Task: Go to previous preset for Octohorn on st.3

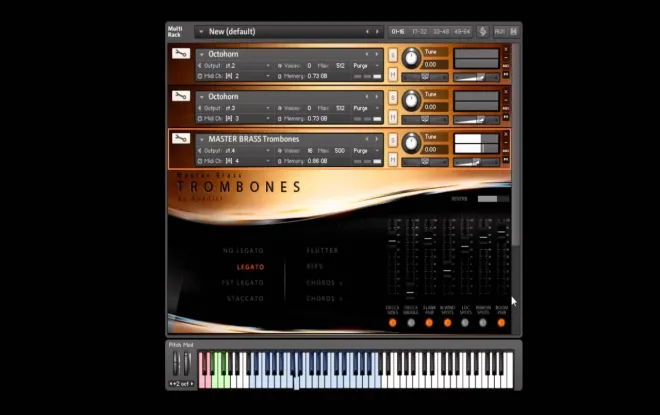Action: point(367,97)
